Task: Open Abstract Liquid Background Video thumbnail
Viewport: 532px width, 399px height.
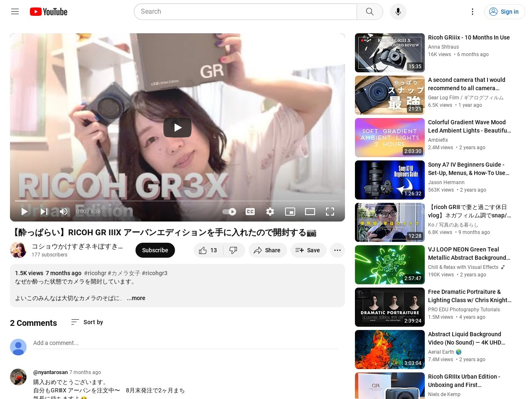Action: tap(390, 350)
